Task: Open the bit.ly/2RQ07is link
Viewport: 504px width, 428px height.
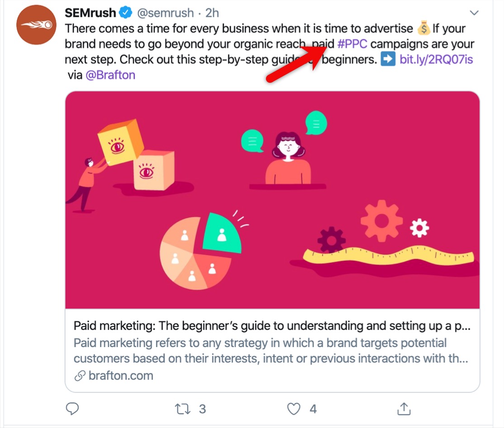Action: 436,59
